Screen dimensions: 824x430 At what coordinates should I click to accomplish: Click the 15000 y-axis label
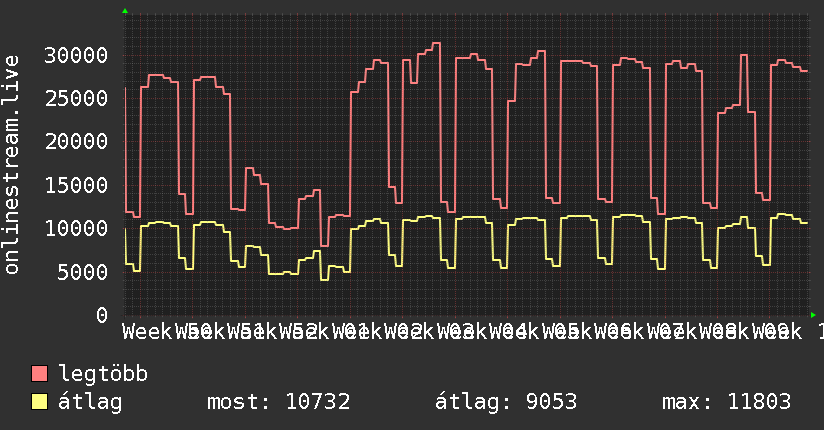(x=76, y=185)
